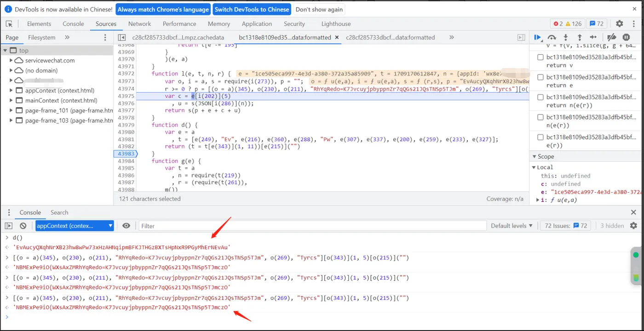Click the 72 Issues link in console toolbar
Image resolution: width=644 pixels, height=331 pixels.
pos(566,226)
